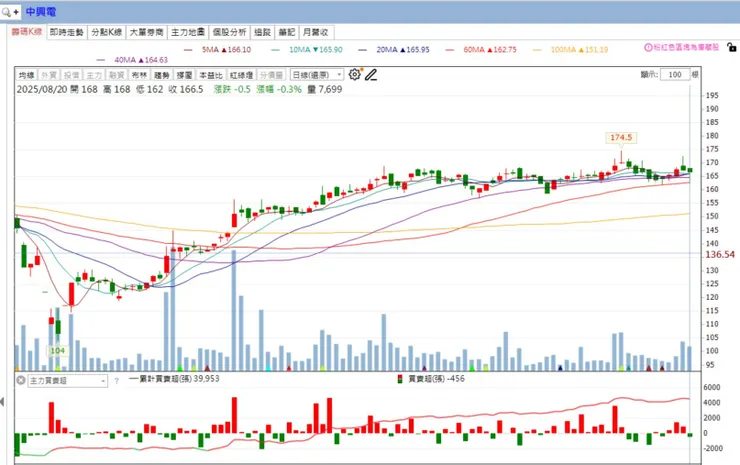The height and width of the screenshot is (465, 740).
Task: Click the 量 7,699 volume value
Action: pyautogui.click(x=325, y=89)
